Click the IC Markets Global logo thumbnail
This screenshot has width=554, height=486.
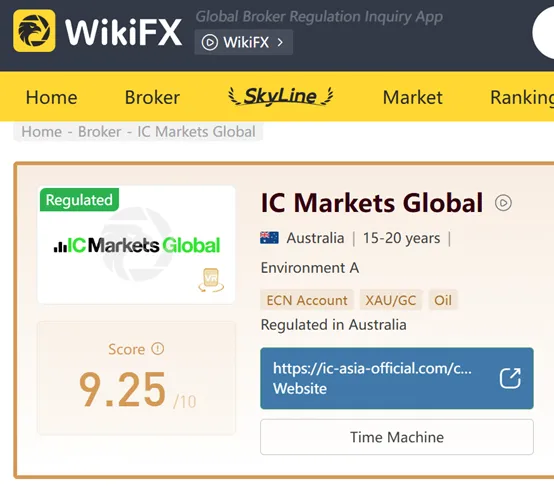(x=136, y=245)
